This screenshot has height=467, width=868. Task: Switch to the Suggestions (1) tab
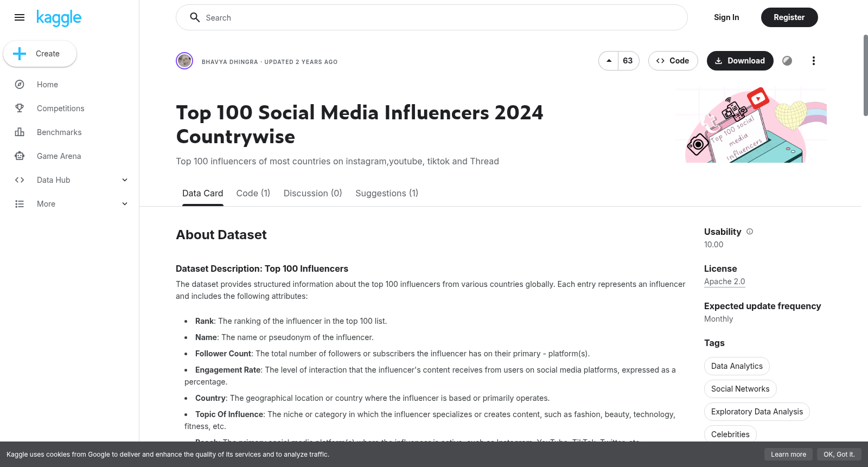click(387, 193)
